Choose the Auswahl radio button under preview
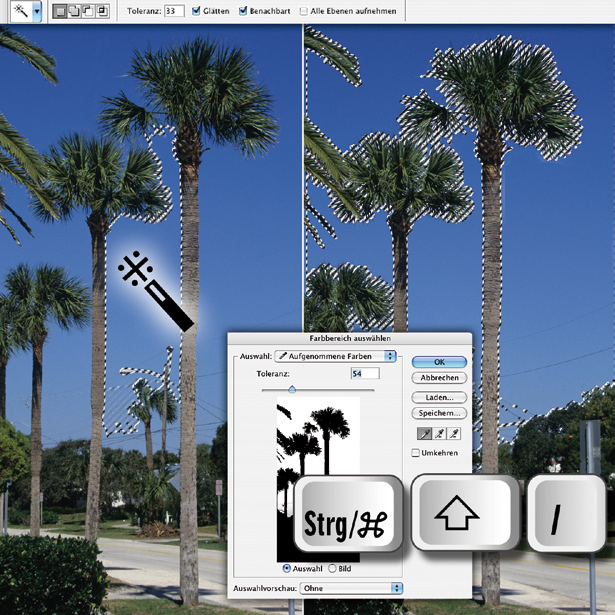Screen dimensions: 615x615 pyautogui.click(x=287, y=568)
